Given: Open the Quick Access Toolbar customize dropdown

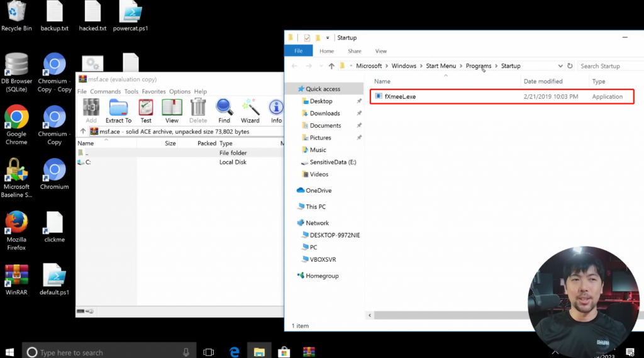Looking at the screenshot, I should (328, 38).
